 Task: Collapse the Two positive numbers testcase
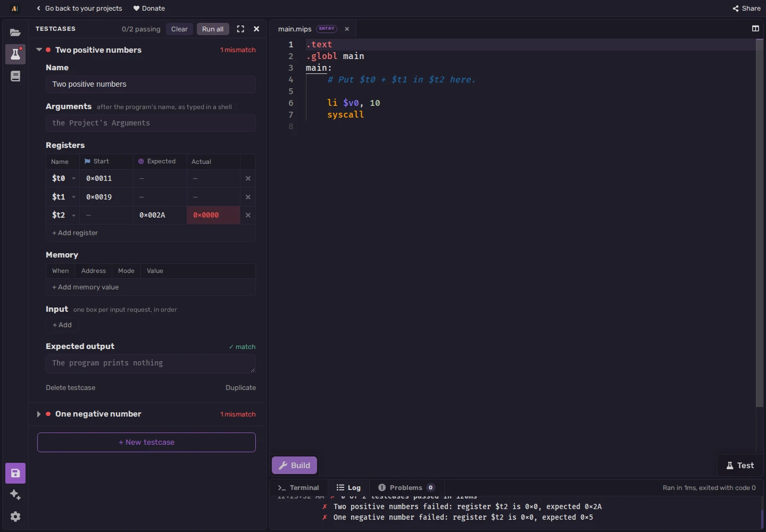coord(39,50)
